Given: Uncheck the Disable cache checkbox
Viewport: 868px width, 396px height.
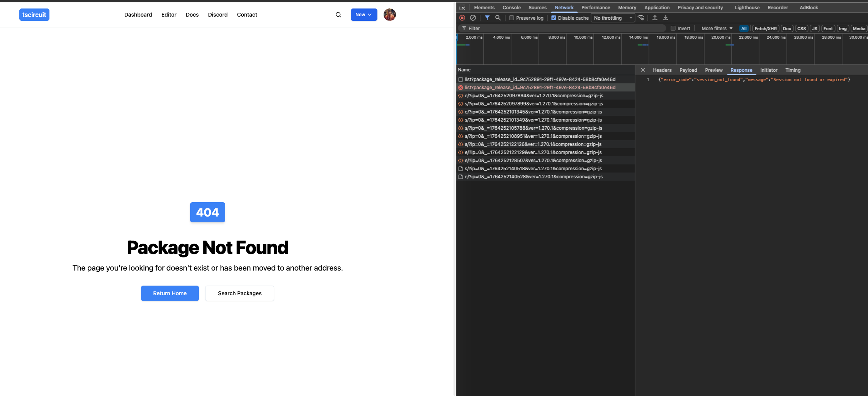Looking at the screenshot, I should point(554,18).
